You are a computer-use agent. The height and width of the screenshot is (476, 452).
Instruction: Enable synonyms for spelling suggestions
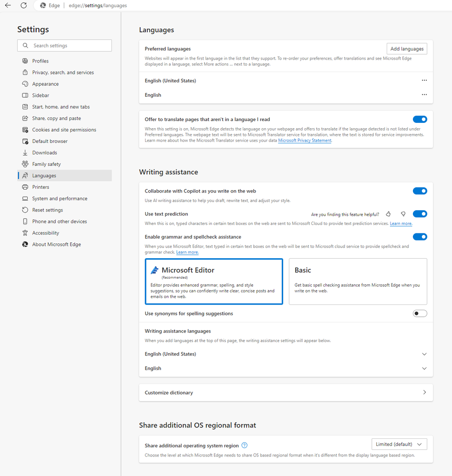(420, 314)
